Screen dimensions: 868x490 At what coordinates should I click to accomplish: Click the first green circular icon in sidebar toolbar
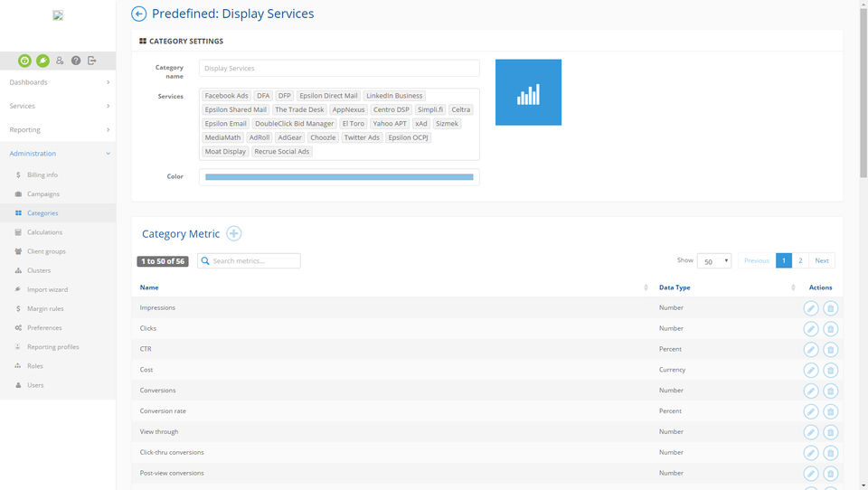tap(24, 61)
